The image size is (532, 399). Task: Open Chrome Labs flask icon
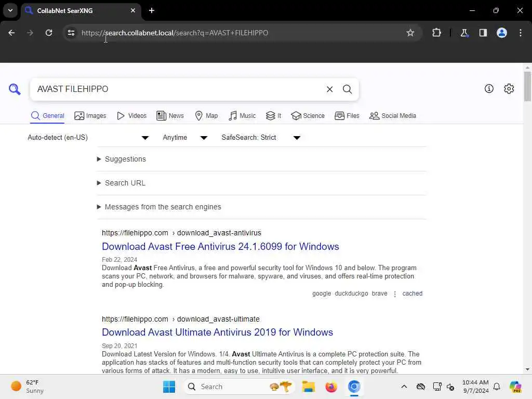pos(464,33)
